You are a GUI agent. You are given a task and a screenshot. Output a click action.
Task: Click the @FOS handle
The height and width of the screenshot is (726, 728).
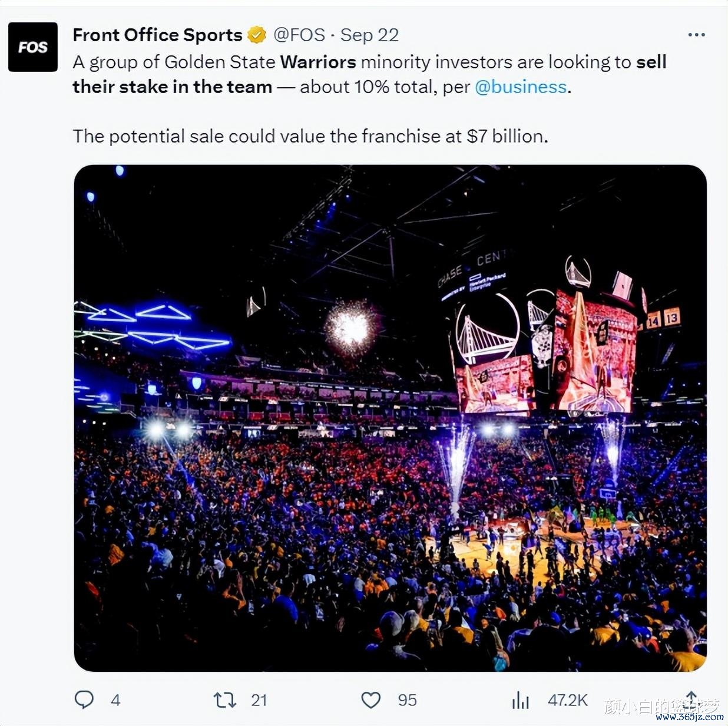pos(299,35)
